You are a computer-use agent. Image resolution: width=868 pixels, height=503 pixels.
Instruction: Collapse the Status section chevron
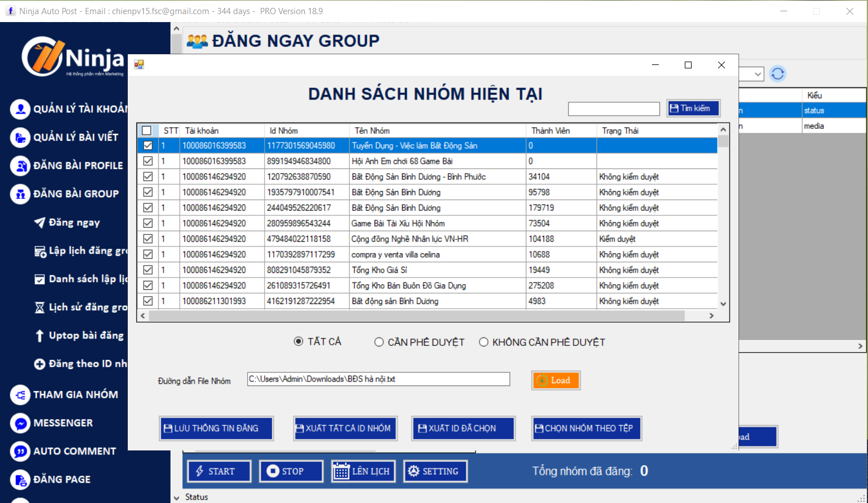coord(177,497)
